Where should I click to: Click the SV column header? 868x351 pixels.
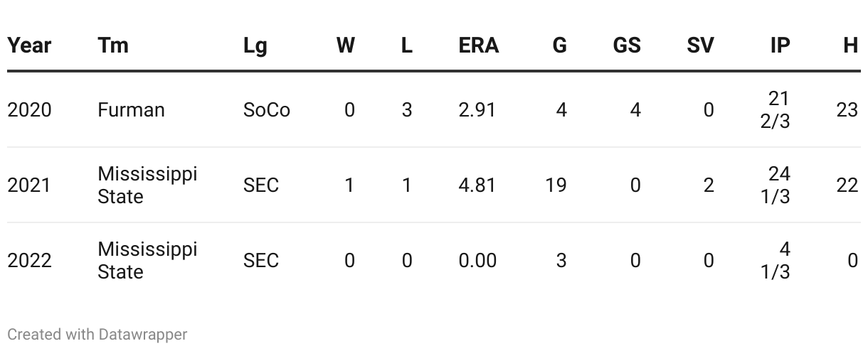pos(700,45)
